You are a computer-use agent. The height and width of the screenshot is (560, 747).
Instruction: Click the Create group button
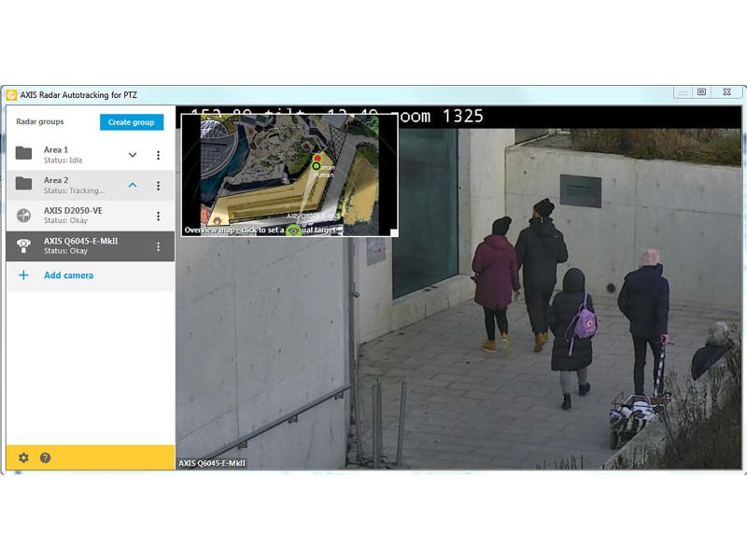tap(132, 122)
